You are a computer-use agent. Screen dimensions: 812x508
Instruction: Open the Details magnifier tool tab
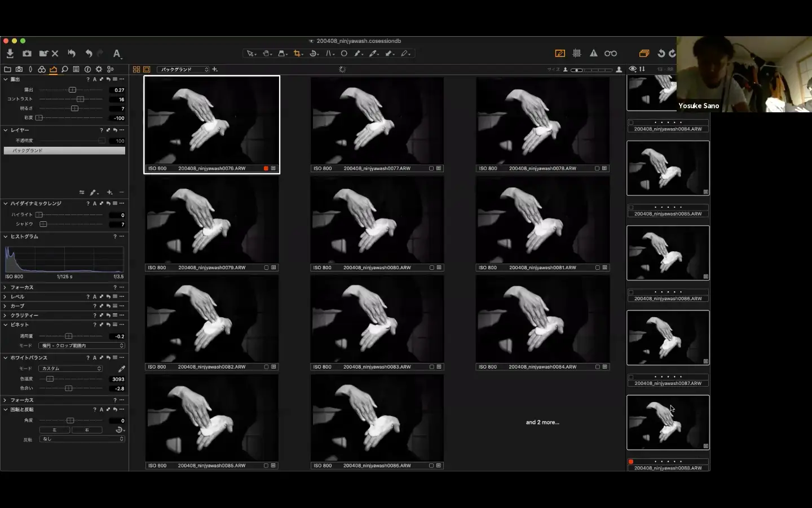point(65,69)
